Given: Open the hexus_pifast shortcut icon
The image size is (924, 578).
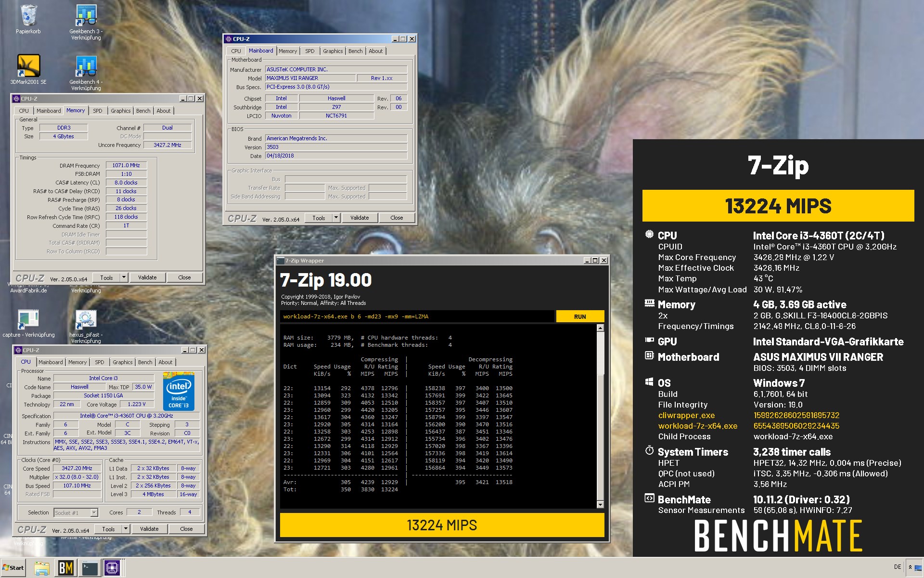Looking at the screenshot, I should 86,319.
